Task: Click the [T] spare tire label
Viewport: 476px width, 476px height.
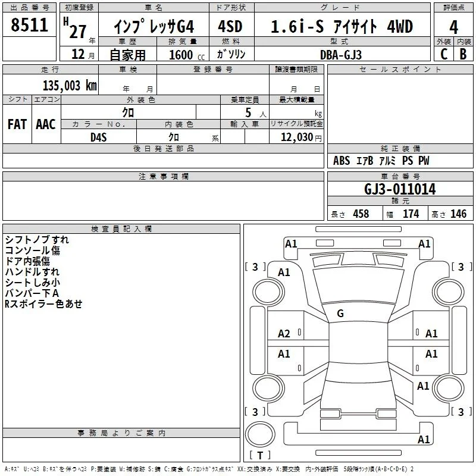Action: pos(260,455)
